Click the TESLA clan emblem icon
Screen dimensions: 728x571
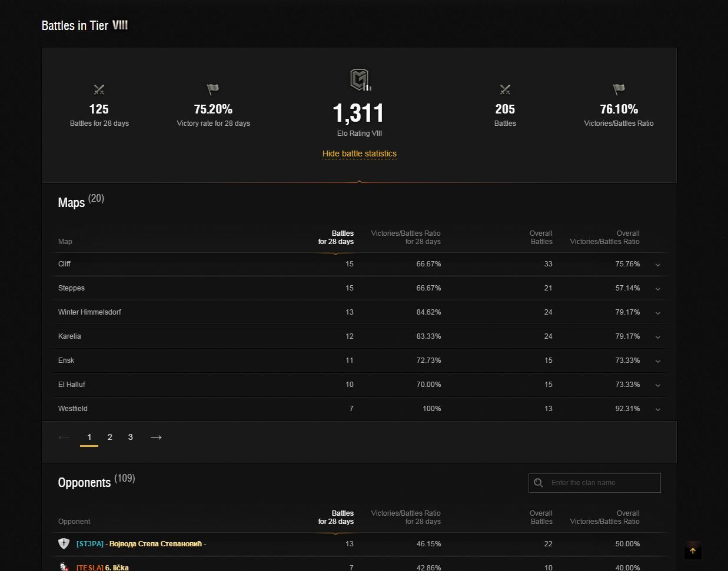(64, 567)
